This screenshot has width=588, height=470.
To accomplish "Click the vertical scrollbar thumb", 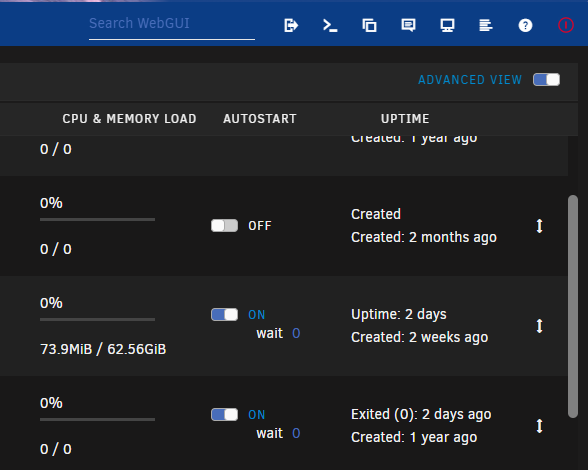I will pyautogui.click(x=573, y=306).
